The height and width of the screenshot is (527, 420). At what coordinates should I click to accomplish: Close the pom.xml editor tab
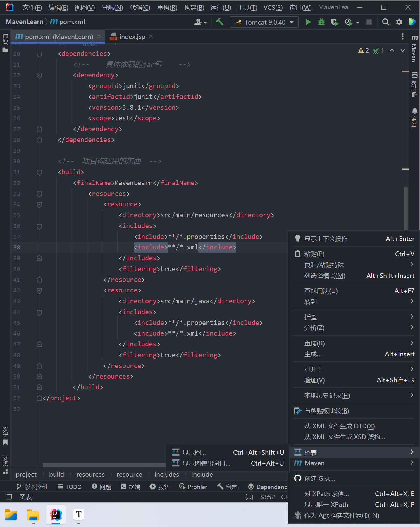point(99,36)
